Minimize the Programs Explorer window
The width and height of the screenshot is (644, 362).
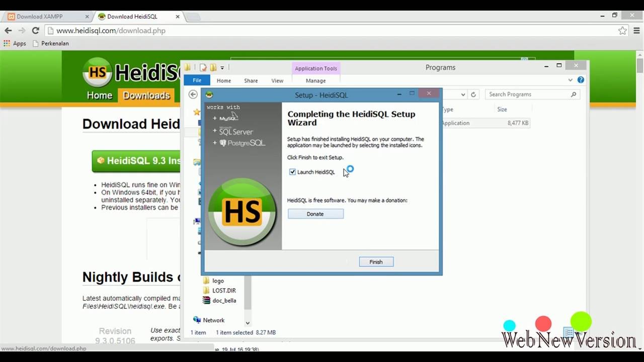(x=547, y=66)
